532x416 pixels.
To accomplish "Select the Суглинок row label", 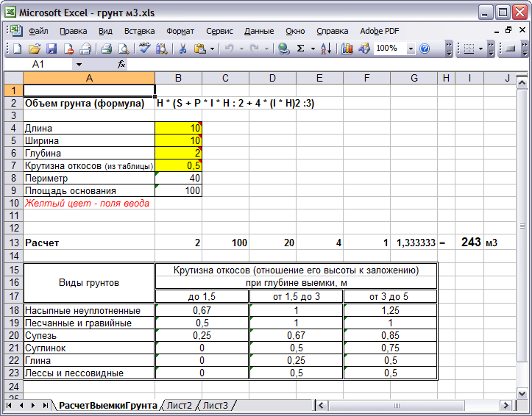I will pos(89,348).
